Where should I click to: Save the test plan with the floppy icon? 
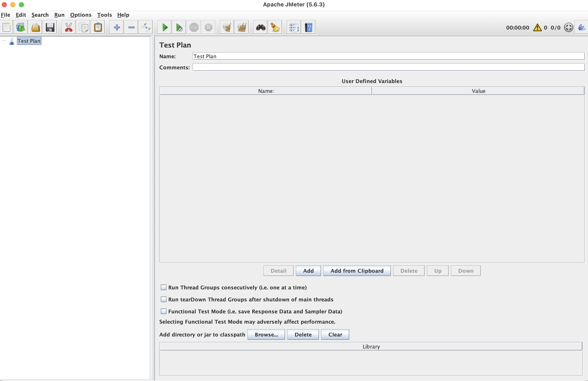50,27
